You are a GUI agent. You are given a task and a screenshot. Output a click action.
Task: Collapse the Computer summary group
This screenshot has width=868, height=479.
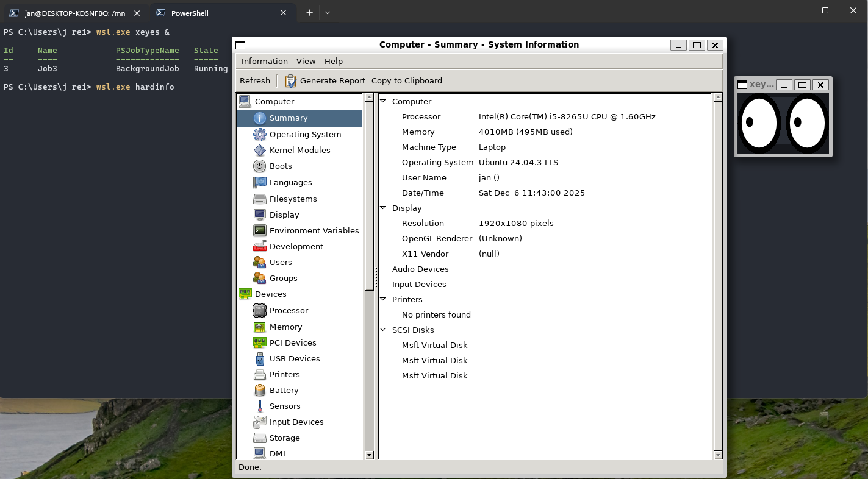coord(384,101)
